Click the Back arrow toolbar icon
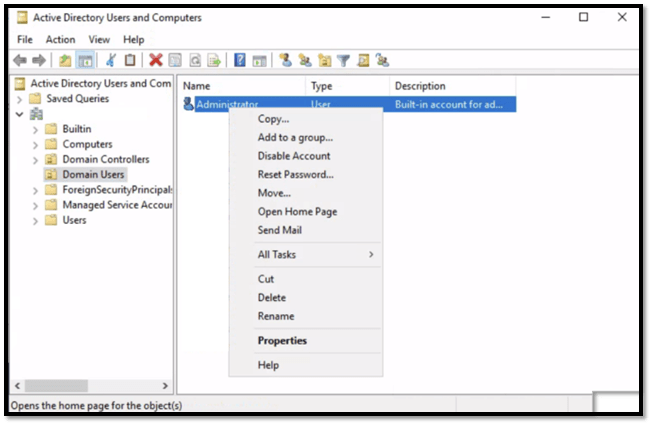This screenshot has height=424, width=650. [19, 61]
